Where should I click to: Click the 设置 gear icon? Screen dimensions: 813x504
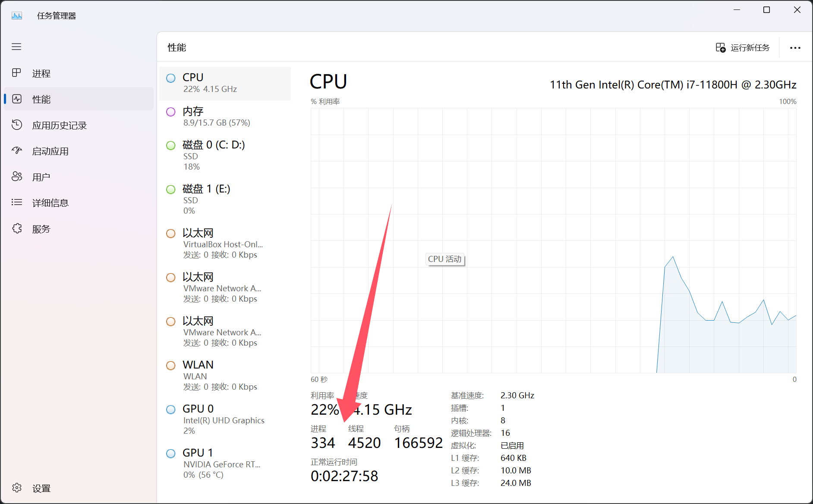(16, 488)
